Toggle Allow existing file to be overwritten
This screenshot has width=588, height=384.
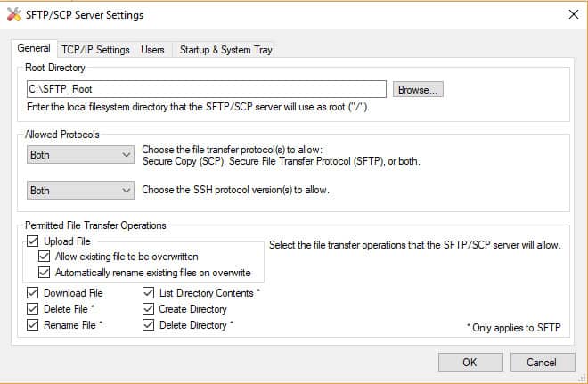[44, 257]
